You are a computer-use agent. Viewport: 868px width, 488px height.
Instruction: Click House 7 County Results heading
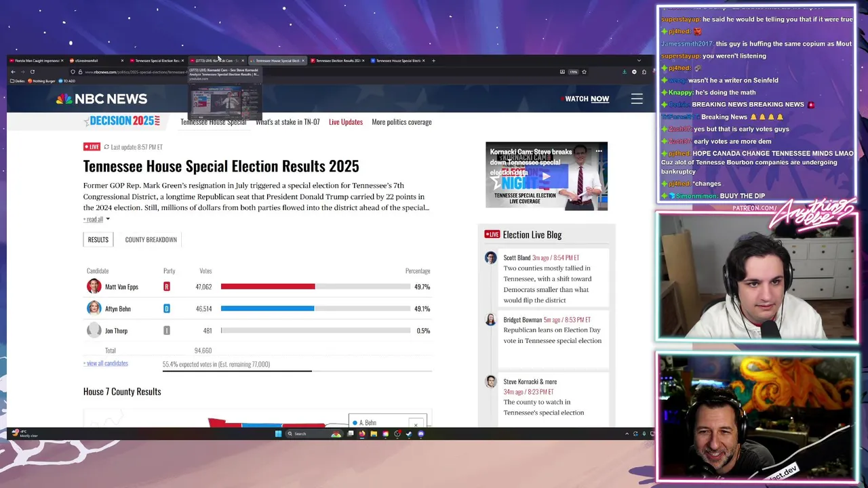coord(122,391)
